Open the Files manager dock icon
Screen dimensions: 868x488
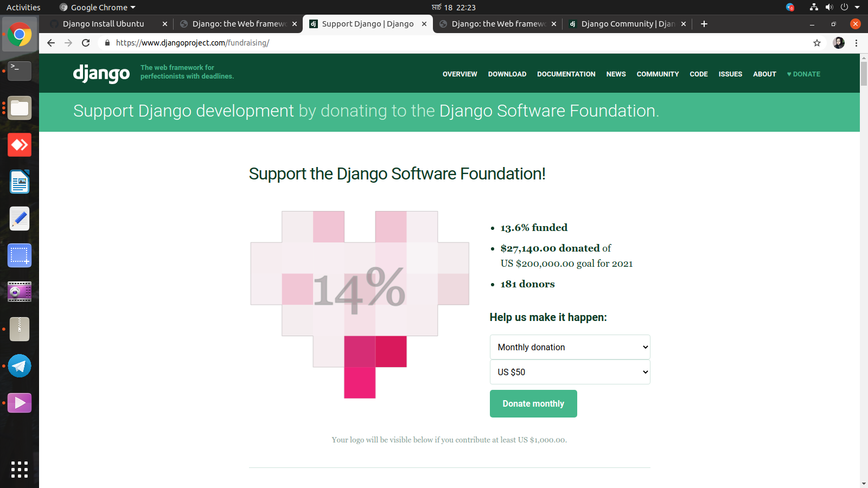20,108
